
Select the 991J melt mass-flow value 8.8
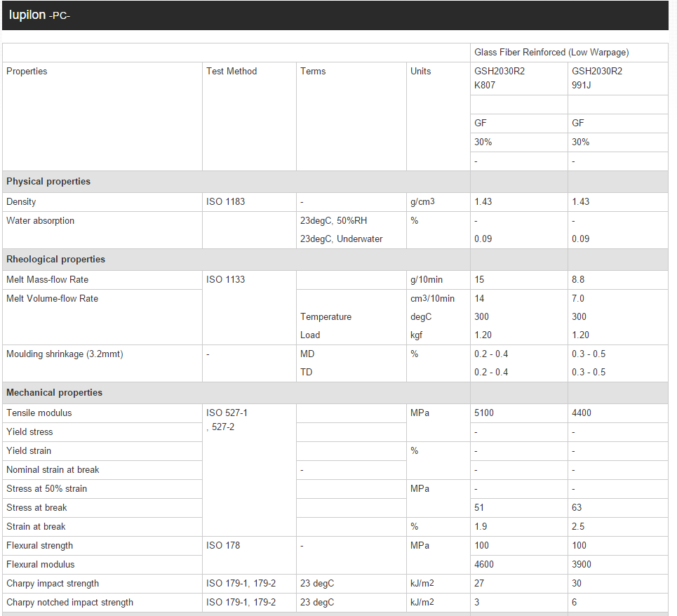[x=578, y=279]
